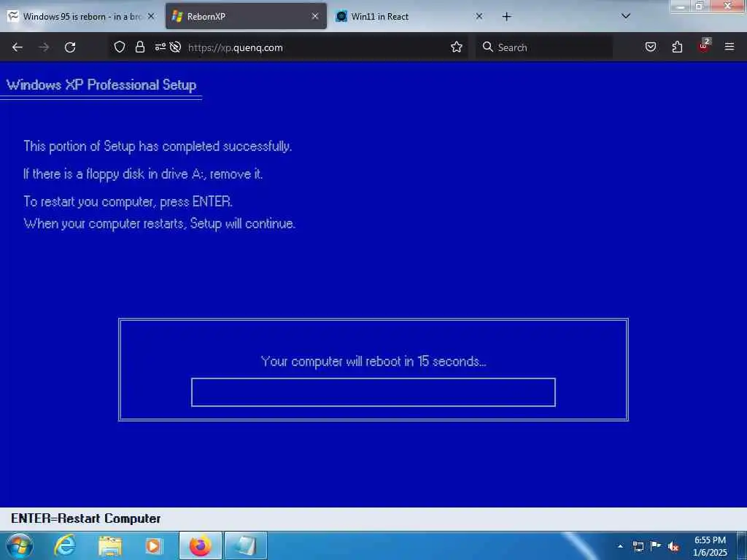
Task: Close the RebornXP tab
Action: pyautogui.click(x=315, y=16)
